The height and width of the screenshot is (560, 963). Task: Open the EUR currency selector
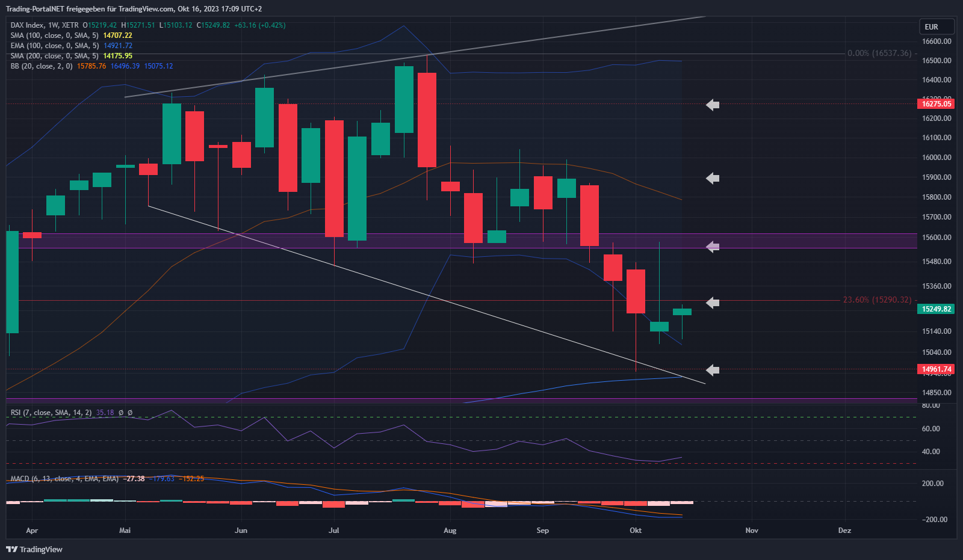pyautogui.click(x=938, y=27)
